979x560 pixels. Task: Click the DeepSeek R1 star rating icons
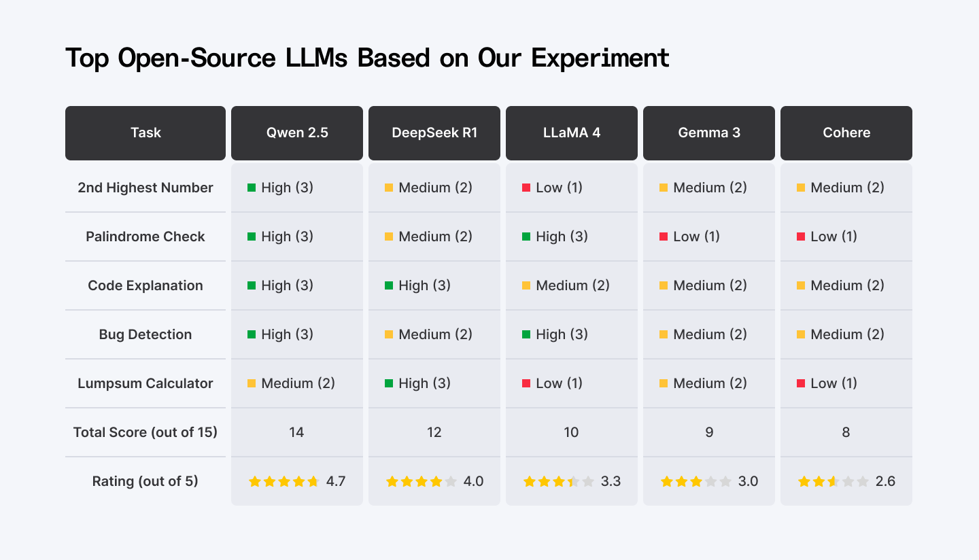pos(422,481)
